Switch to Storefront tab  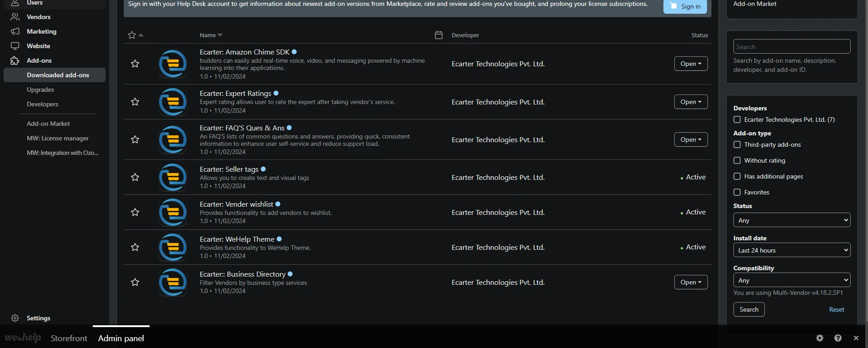pyautogui.click(x=69, y=338)
